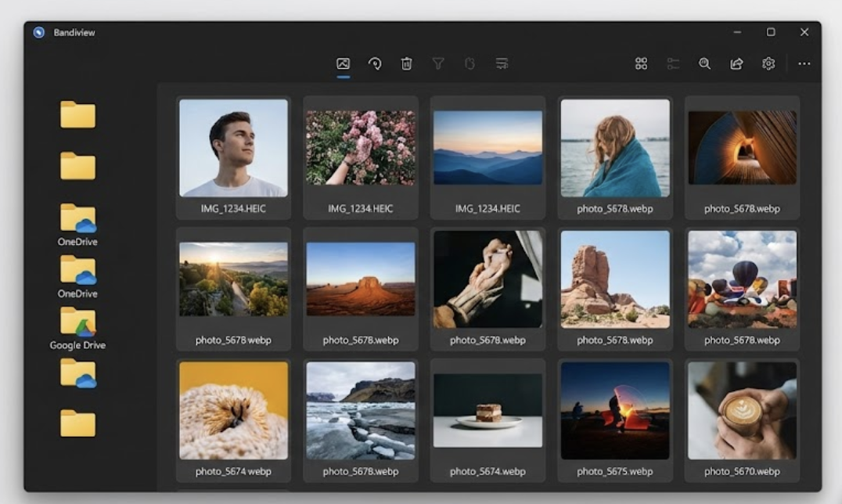Click the share export icon
The image size is (842, 504).
(x=736, y=64)
